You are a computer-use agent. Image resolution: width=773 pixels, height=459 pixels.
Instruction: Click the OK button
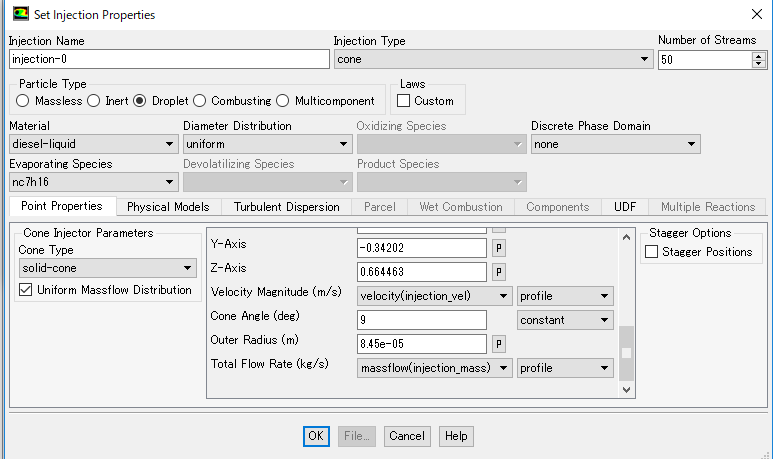pos(316,436)
